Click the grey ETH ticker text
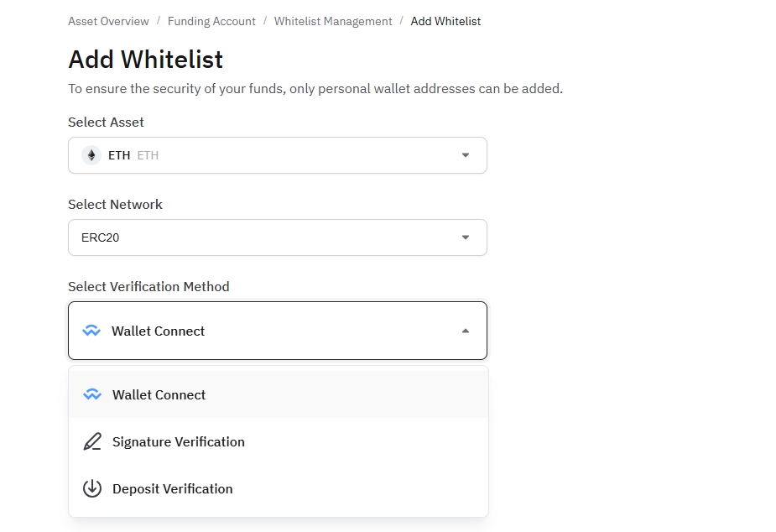 click(148, 155)
